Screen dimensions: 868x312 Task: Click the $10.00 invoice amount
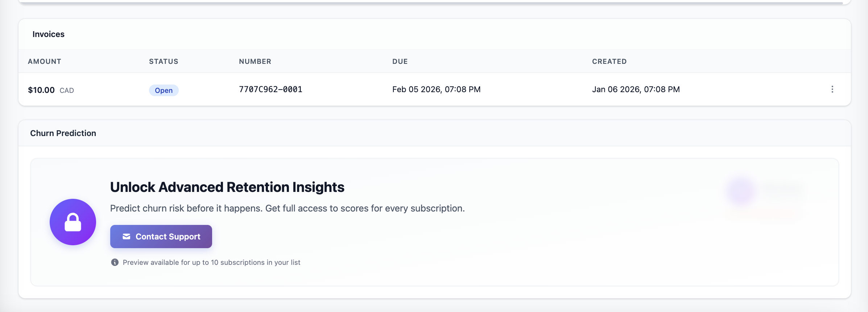[x=41, y=90]
